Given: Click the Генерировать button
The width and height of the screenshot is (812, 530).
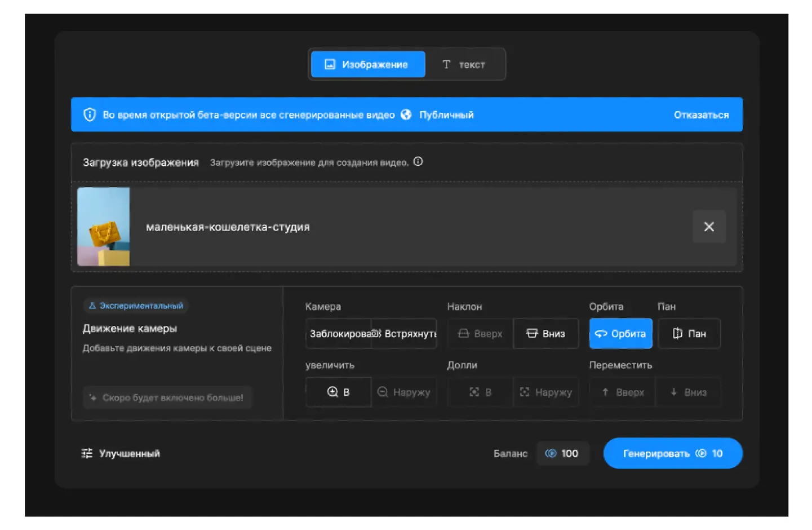Looking at the screenshot, I should [x=673, y=453].
